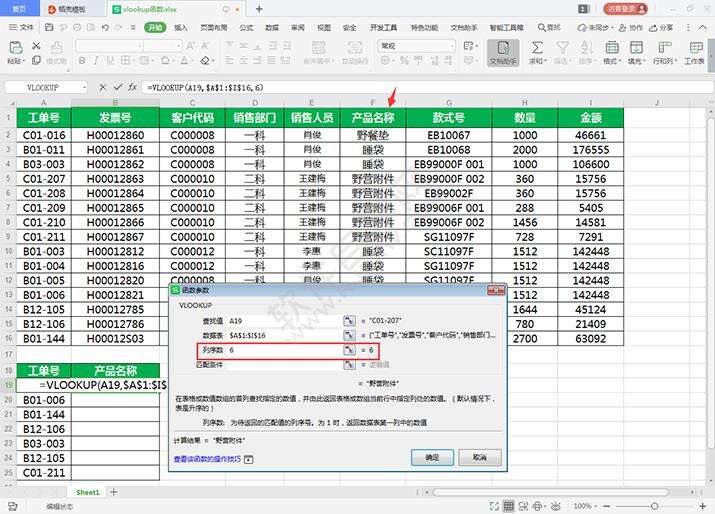Open the number format (常规) dropdown
Screen dimensions: 715x514
pyautogui.click(x=452, y=46)
